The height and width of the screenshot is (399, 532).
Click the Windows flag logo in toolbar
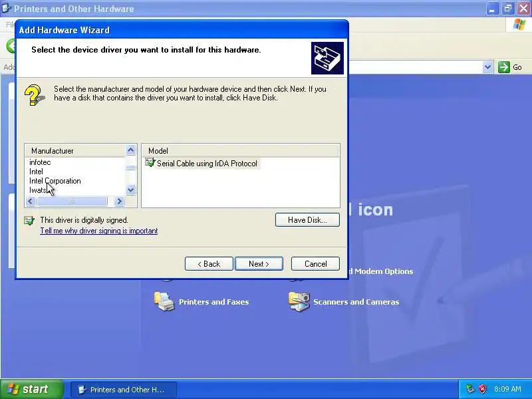pyautogui.click(x=519, y=25)
